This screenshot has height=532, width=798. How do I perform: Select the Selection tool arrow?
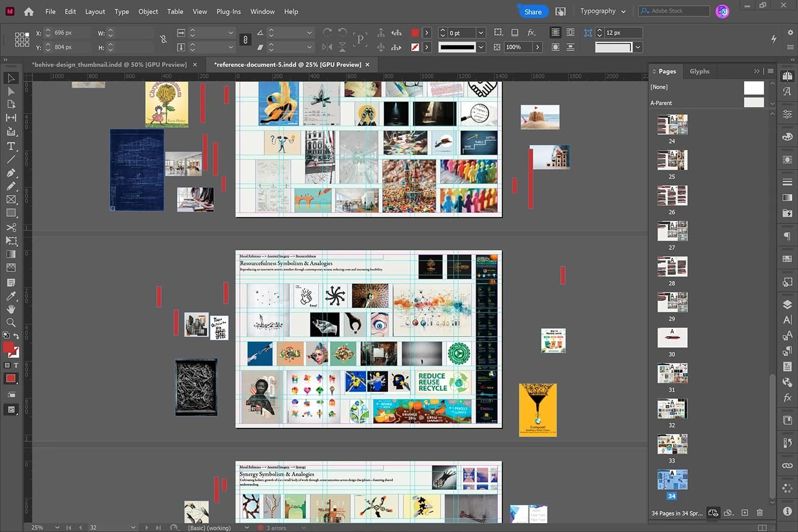click(x=11, y=78)
